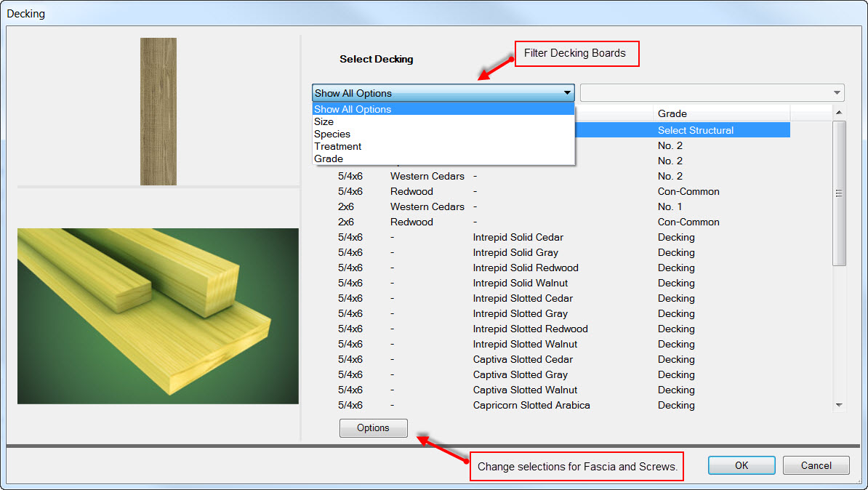Image resolution: width=868 pixels, height=490 pixels.
Task: Click the scroll-up arrow of the decking list
Action: [839, 113]
